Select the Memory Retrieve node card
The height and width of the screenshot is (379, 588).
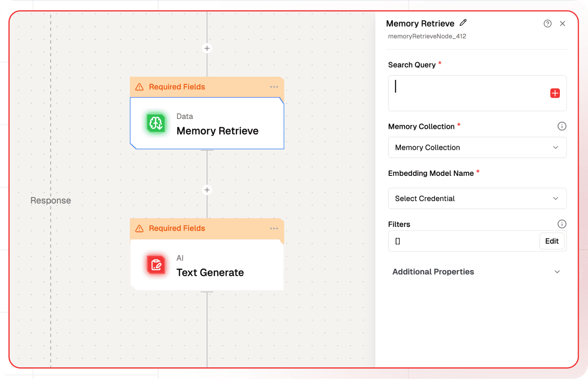pos(207,123)
